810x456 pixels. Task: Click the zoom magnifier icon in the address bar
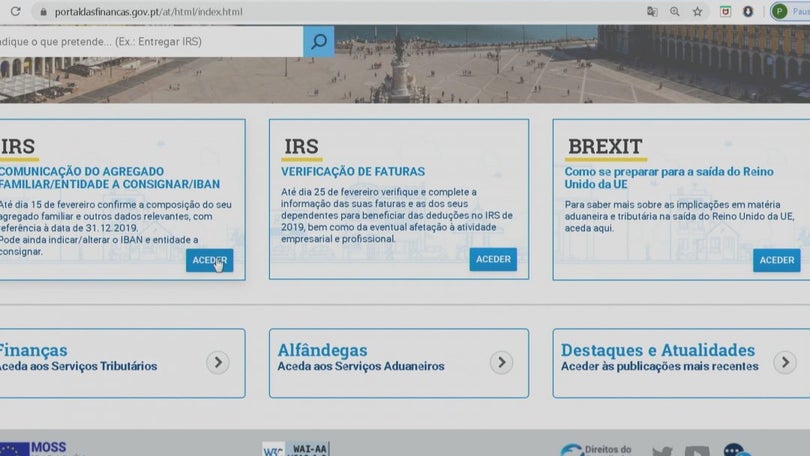(x=675, y=11)
